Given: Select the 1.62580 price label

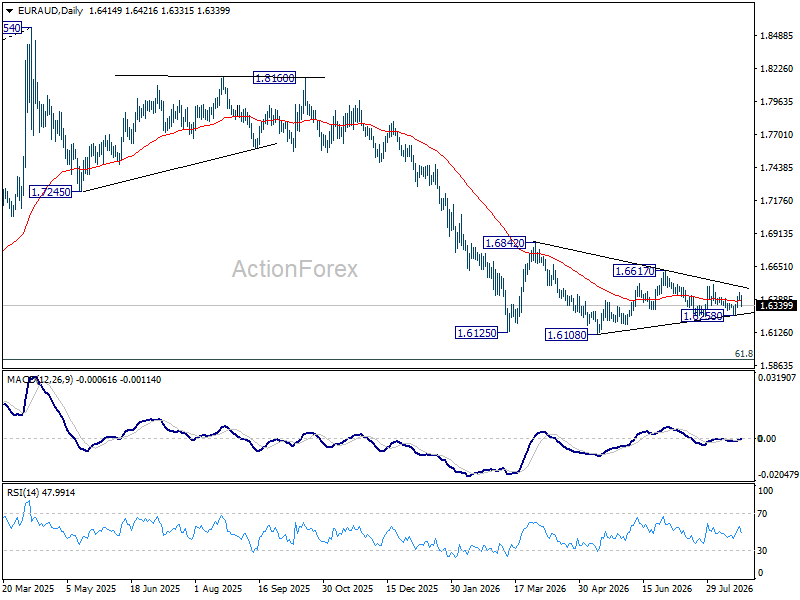Looking at the screenshot, I should (x=703, y=316).
